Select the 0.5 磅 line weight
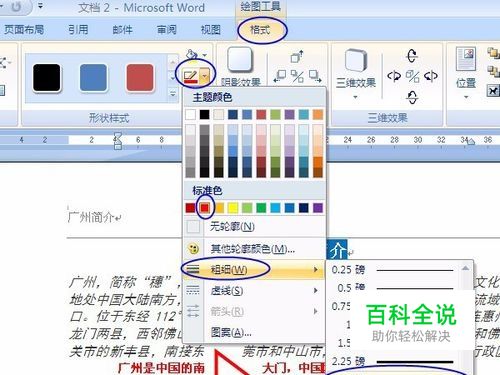The height and width of the screenshot is (375, 500). [x=394, y=287]
